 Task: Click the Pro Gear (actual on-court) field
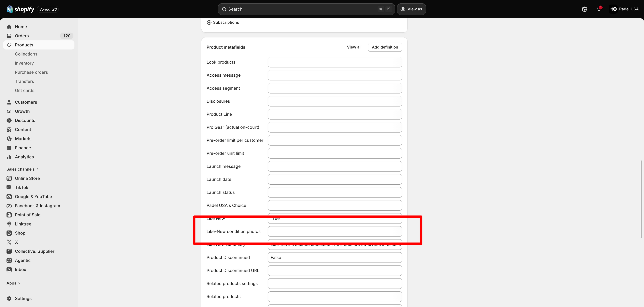[x=335, y=127]
